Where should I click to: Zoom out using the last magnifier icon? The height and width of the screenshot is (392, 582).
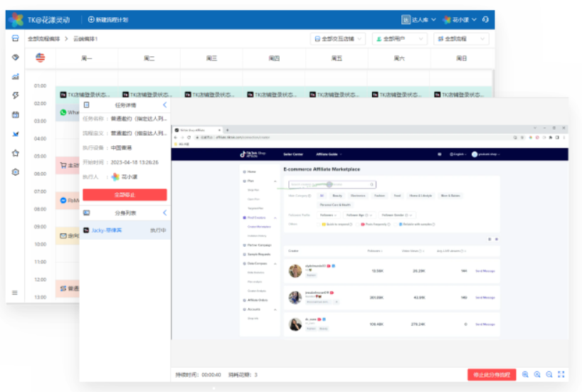click(549, 374)
